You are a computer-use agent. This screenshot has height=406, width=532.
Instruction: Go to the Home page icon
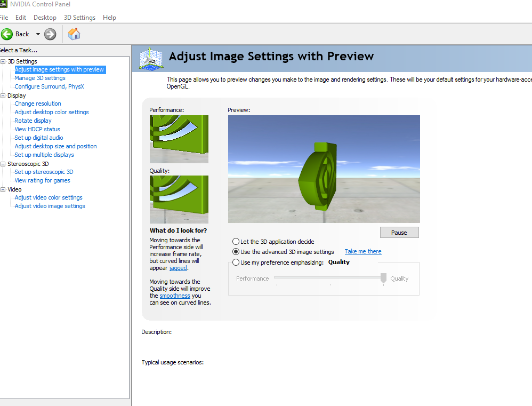tap(74, 34)
